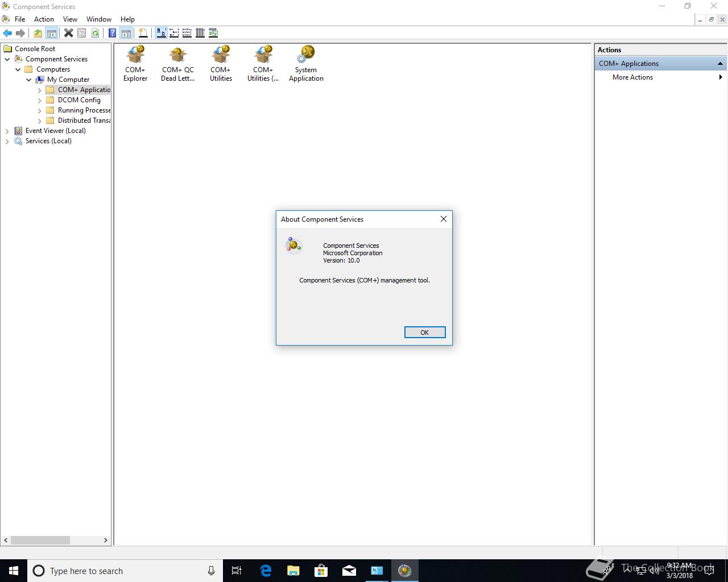Switch to Status view in toolbar

click(x=213, y=33)
